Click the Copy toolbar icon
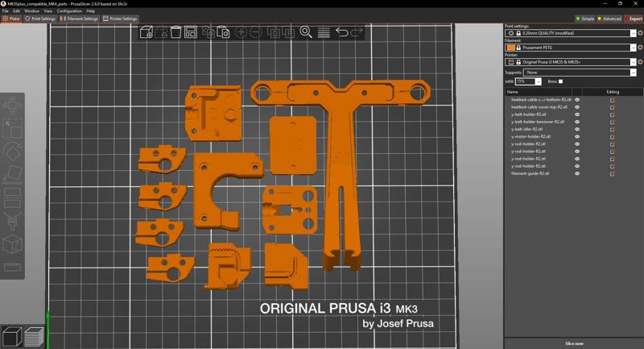644x349 pixels. (x=208, y=32)
